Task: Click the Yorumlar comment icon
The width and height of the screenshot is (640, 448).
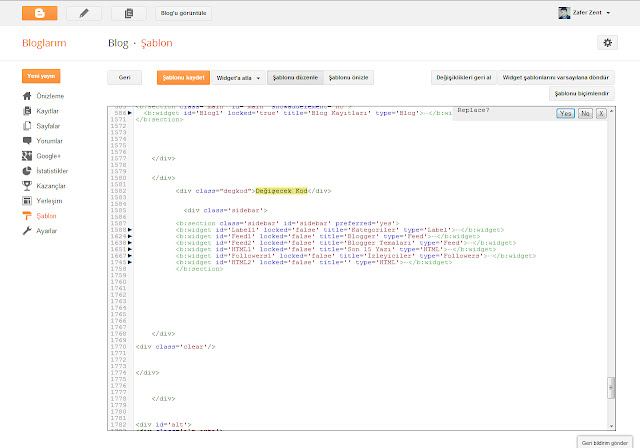Action: coord(27,141)
